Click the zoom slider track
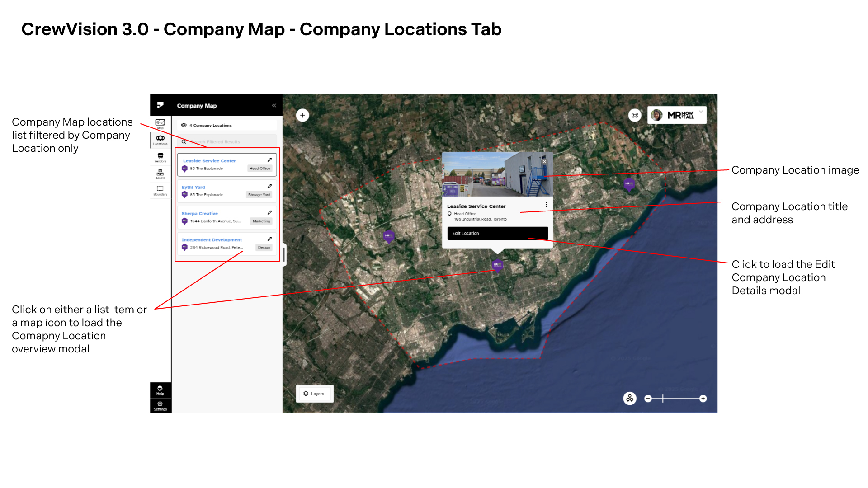The width and height of the screenshot is (868, 488). [675, 399]
